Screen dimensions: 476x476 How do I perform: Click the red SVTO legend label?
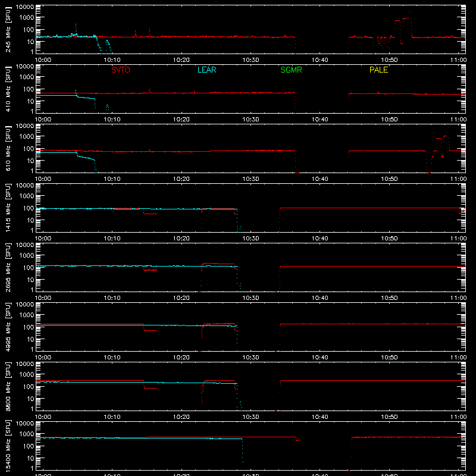click(x=121, y=70)
